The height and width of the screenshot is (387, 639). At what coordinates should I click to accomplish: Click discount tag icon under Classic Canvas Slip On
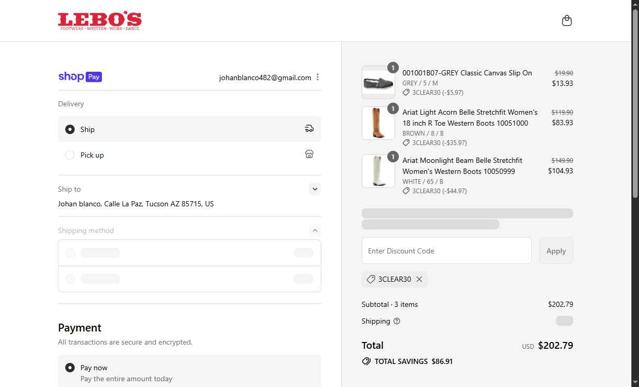coord(406,92)
